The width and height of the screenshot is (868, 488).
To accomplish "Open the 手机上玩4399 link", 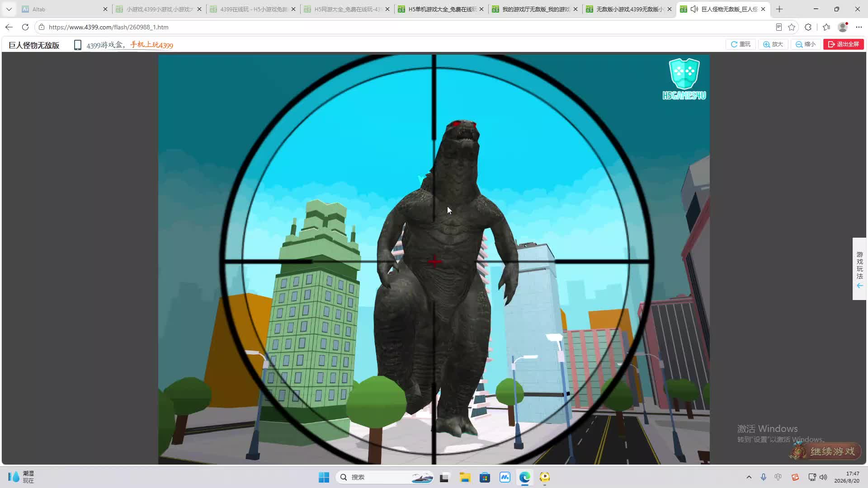I will click(152, 45).
